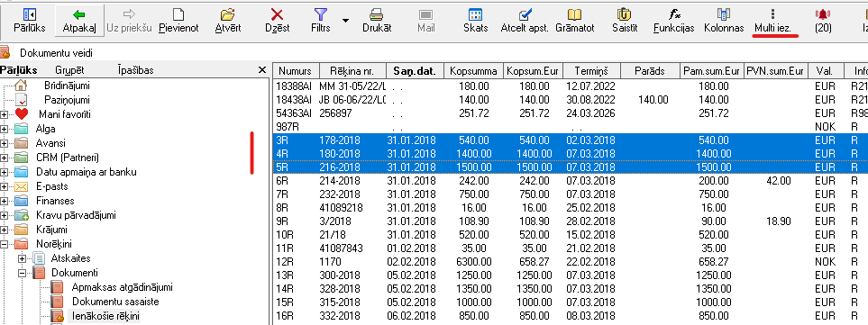Sort by the Saņ.dat. column header
Image resolution: width=868 pixels, height=325 pixels.
pos(415,71)
